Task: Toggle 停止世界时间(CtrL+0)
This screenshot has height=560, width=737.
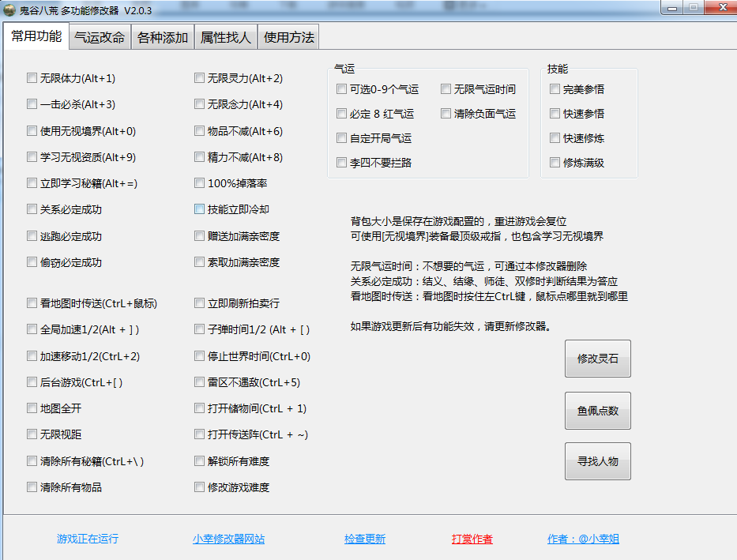Action: (x=199, y=356)
